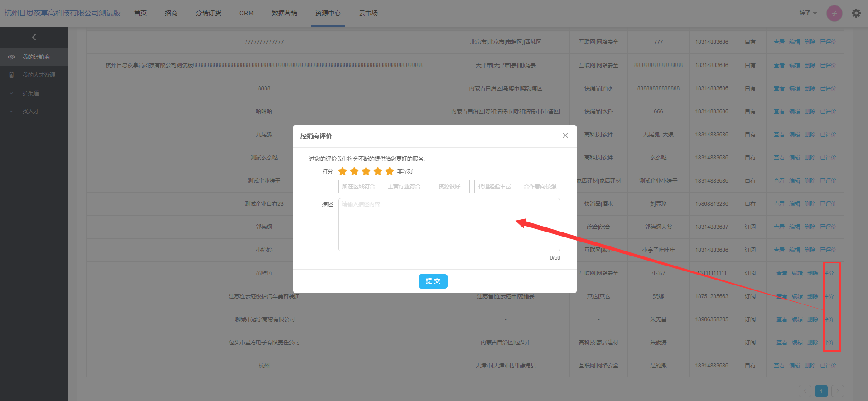
Task: Switch to the 数据营销 menu tab
Action: [284, 13]
